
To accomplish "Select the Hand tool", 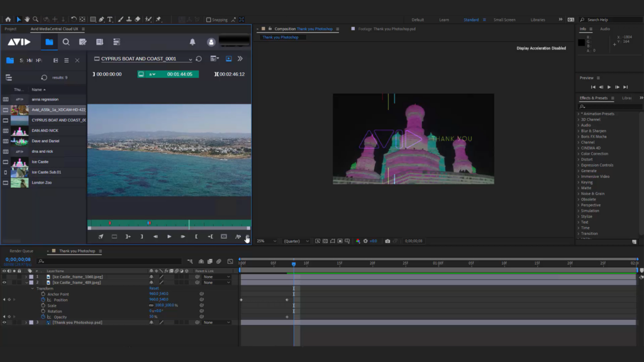I will point(27,19).
